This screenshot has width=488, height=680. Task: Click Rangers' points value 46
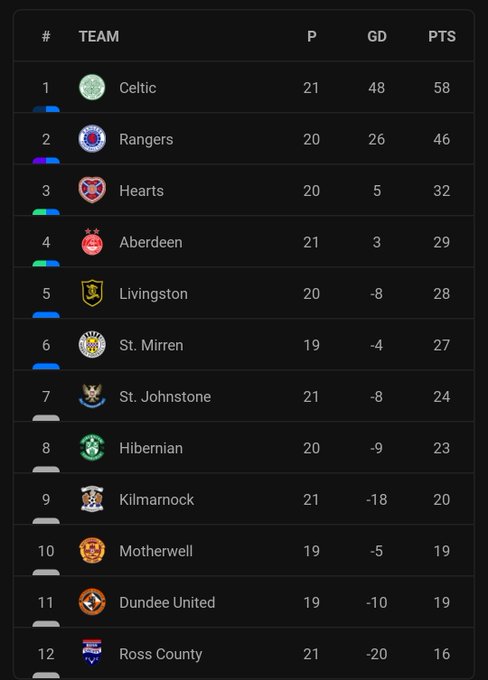coord(442,139)
